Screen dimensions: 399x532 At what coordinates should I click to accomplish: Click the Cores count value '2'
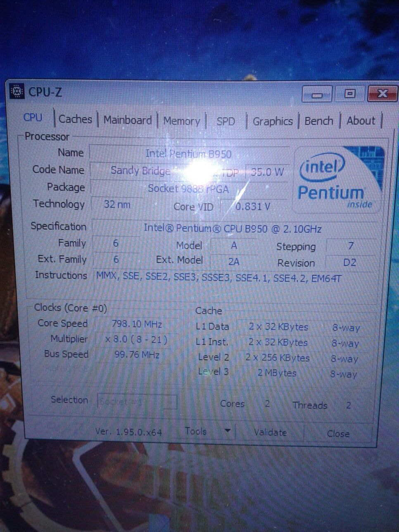click(x=267, y=404)
